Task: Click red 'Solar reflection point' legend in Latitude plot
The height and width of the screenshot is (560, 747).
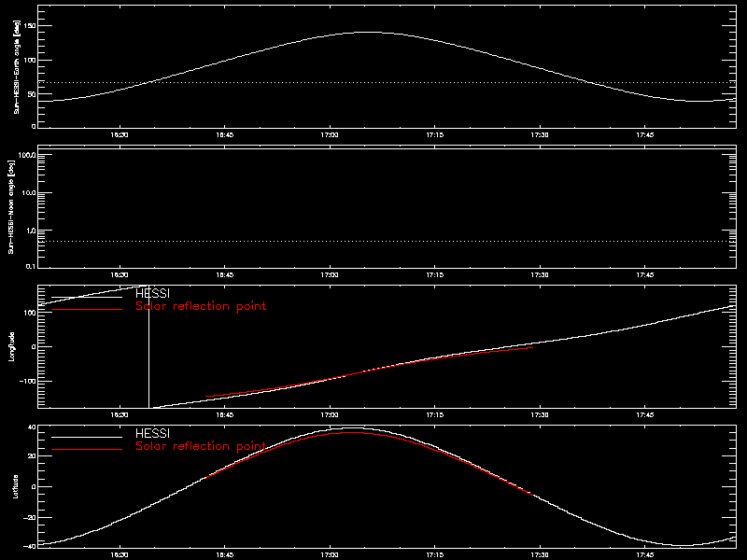Action: [201, 446]
